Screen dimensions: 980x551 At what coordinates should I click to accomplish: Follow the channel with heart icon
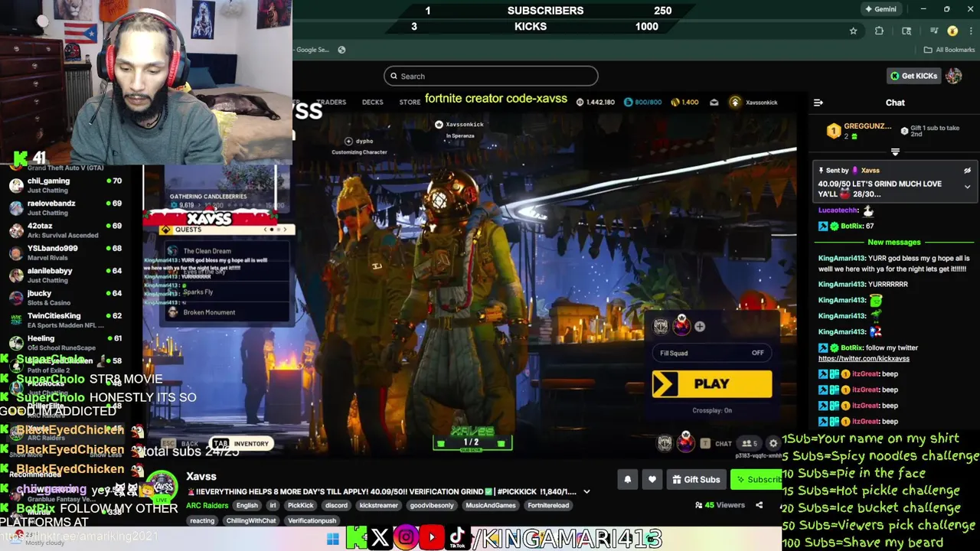(652, 480)
